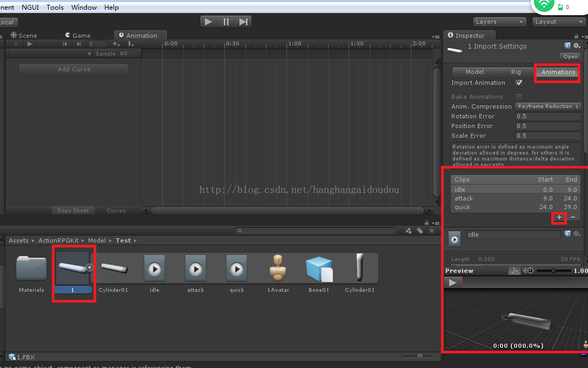The width and height of the screenshot is (588, 368).
Task: Add a new clip with the plus button
Action: coord(559,217)
